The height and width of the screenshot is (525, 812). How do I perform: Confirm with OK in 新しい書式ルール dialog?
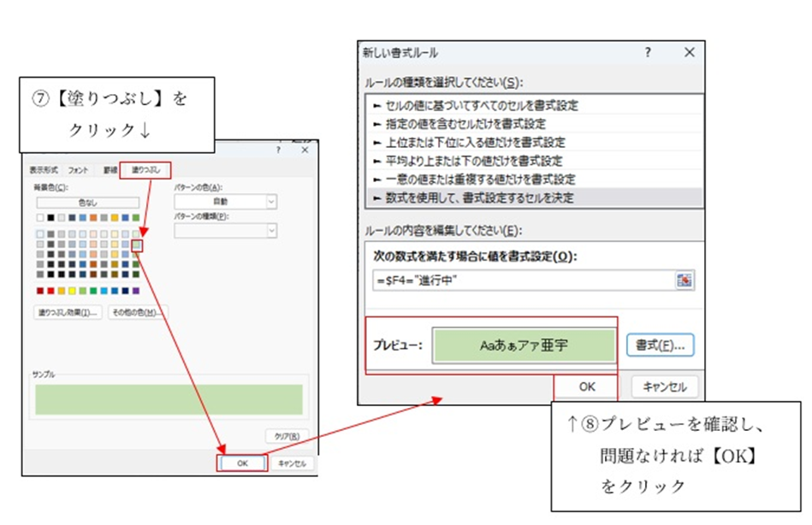(x=586, y=386)
